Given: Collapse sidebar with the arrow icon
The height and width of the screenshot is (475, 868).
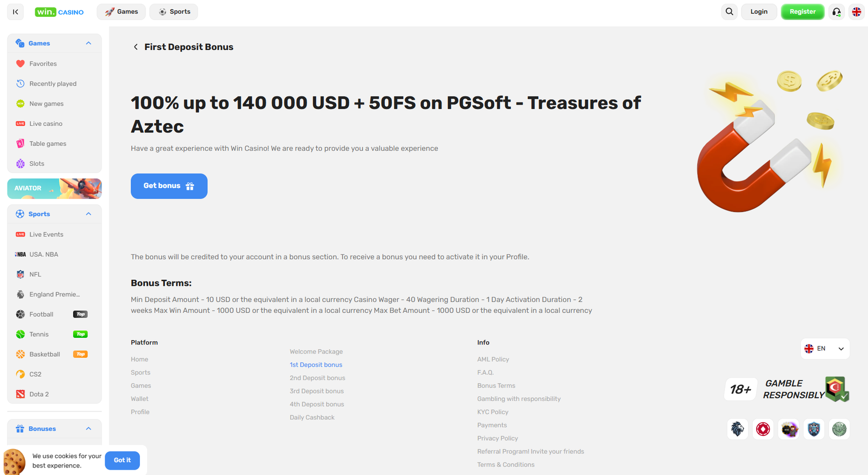Looking at the screenshot, I should click(16, 11).
